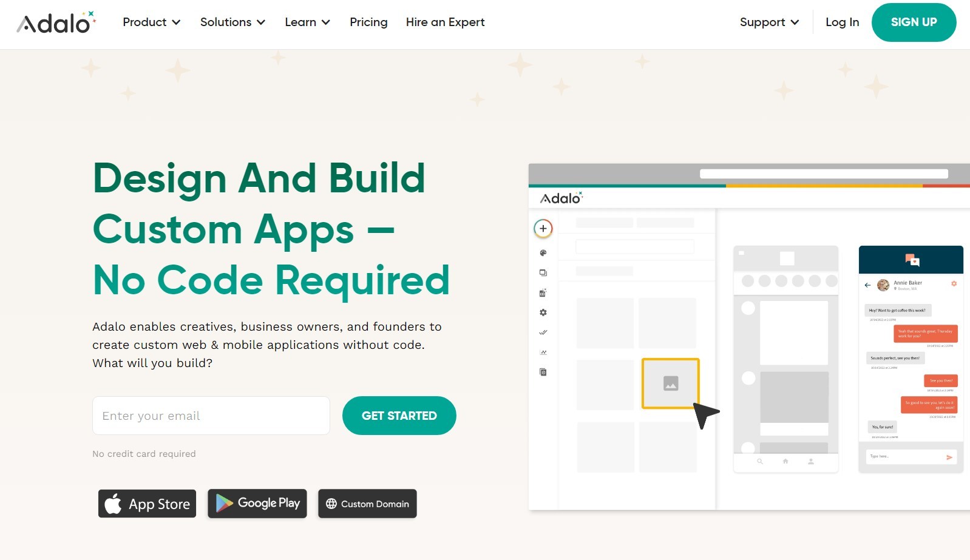The height and width of the screenshot is (560, 970).
Task: Open the Product dropdown menu
Action: pos(152,22)
